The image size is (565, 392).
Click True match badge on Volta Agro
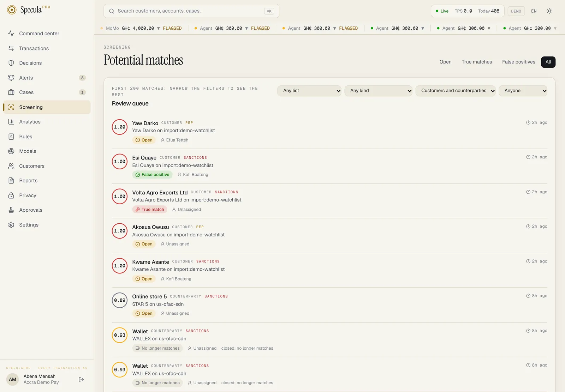click(x=150, y=210)
